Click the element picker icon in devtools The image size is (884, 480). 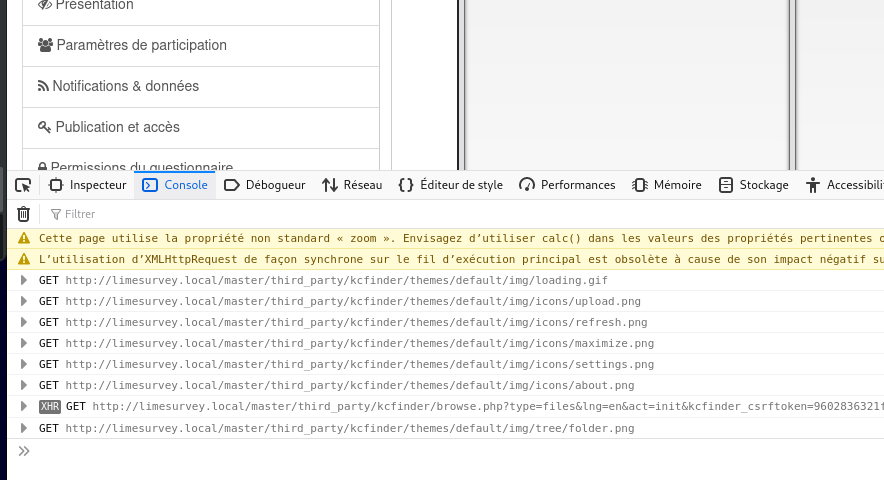[23, 185]
